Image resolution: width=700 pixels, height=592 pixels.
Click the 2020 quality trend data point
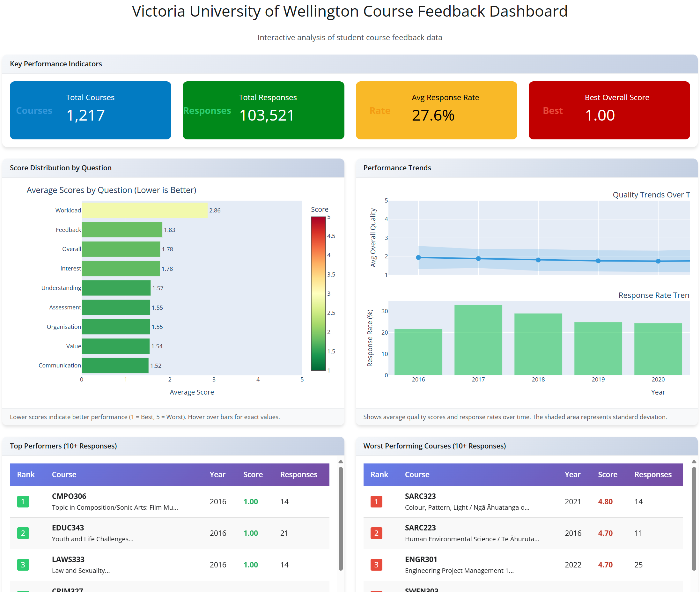click(x=658, y=261)
